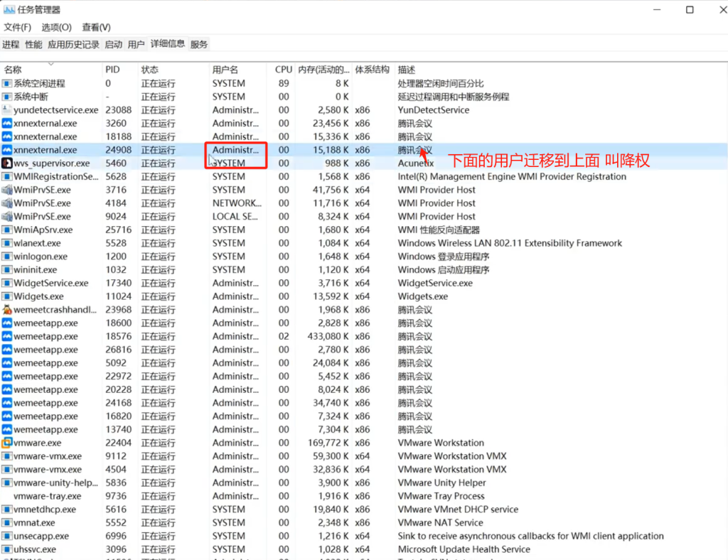Click the WmiApSrv.exe process icon
728x560 pixels.
pos(6,230)
